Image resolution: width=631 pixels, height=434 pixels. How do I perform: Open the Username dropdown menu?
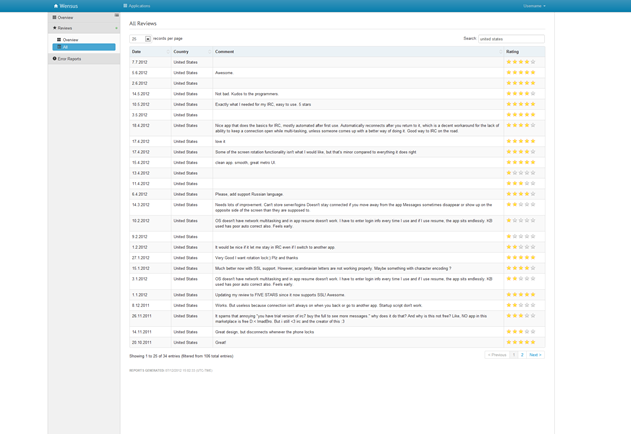(x=533, y=6)
